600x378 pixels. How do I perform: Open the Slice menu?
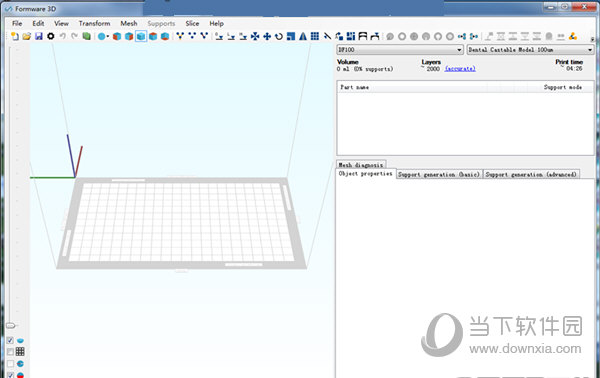point(192,23)
